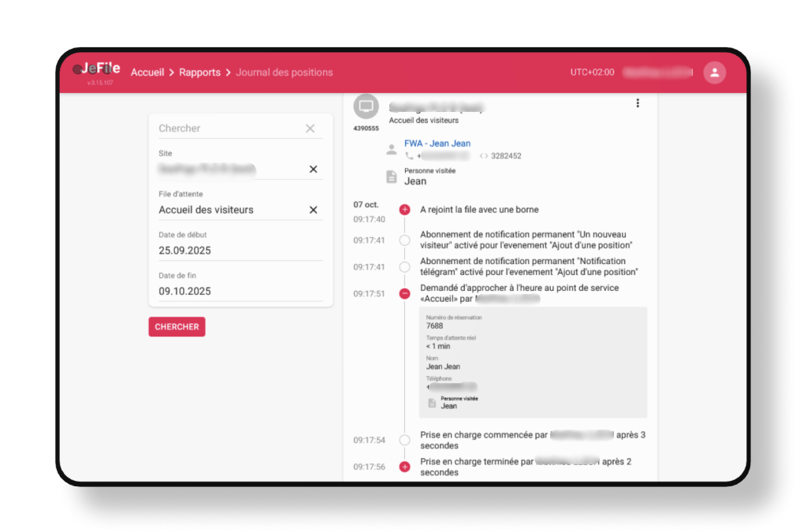Open the three-dot options menu
This screenshot has height=532, width=807.
[638, 103]
